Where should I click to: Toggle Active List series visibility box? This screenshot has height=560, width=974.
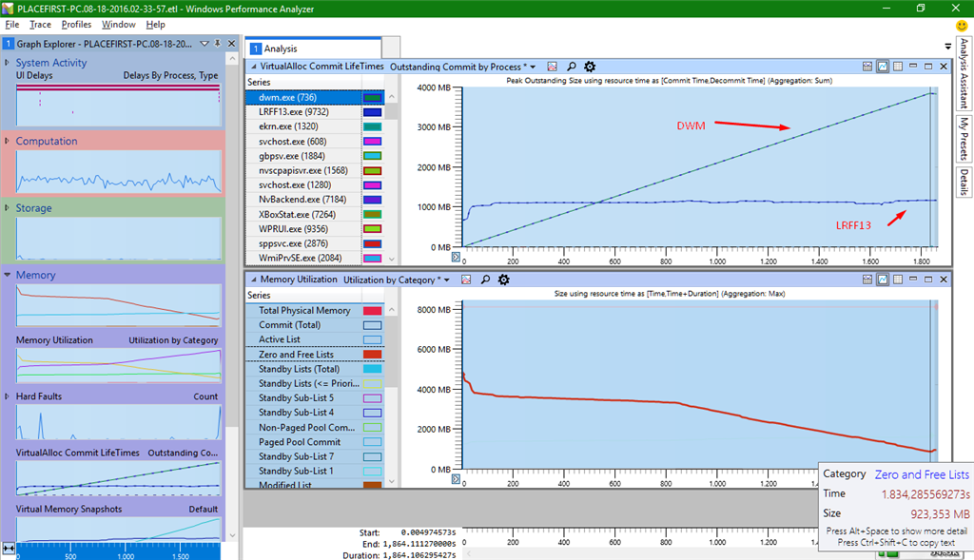click(372, 339)
